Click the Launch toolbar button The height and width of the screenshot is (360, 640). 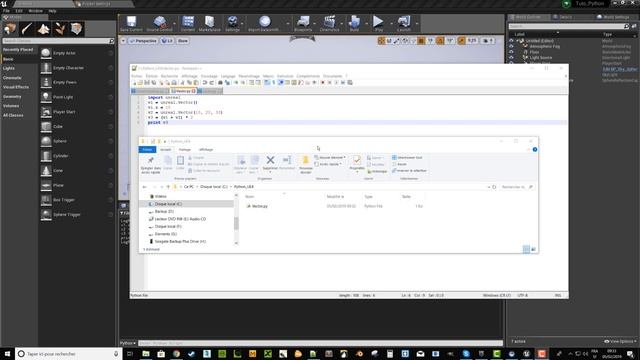click(x=404, y=24)
